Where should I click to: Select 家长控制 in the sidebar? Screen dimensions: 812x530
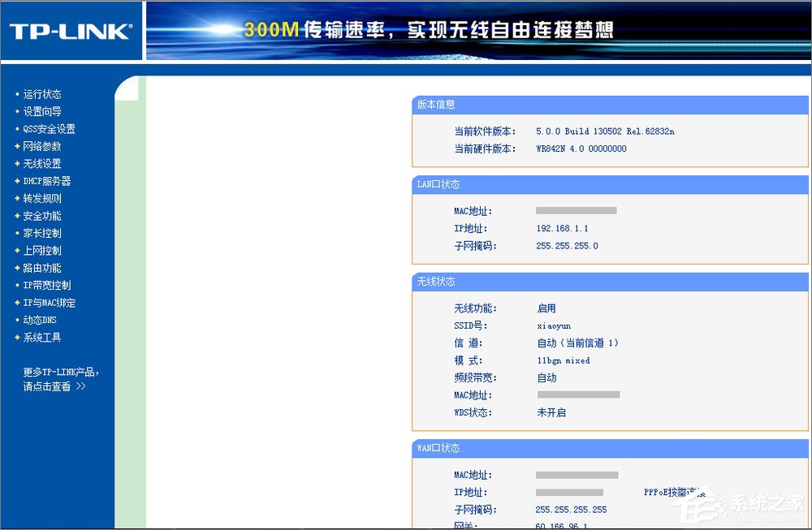tap(41, 233)
